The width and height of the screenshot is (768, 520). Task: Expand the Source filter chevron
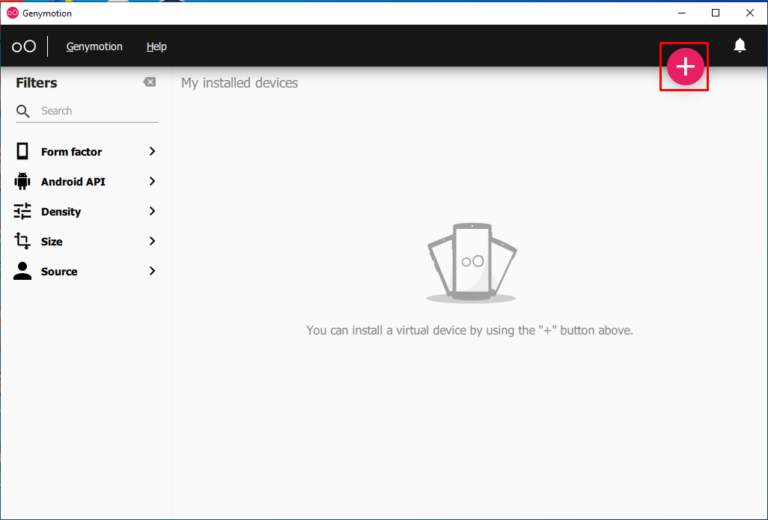152,271
